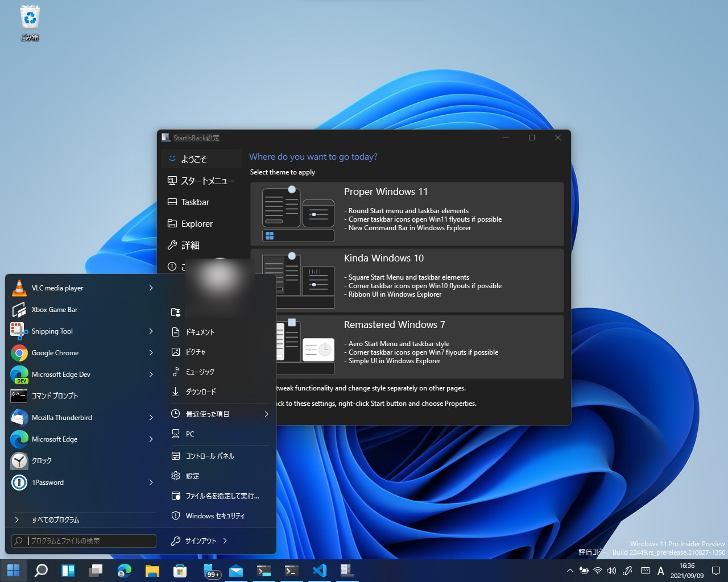Image resolution: width=728 pixels, height=582 pixels.
Task: Switch to the スタートメニュー settings tab
Action: pos(201,181)
